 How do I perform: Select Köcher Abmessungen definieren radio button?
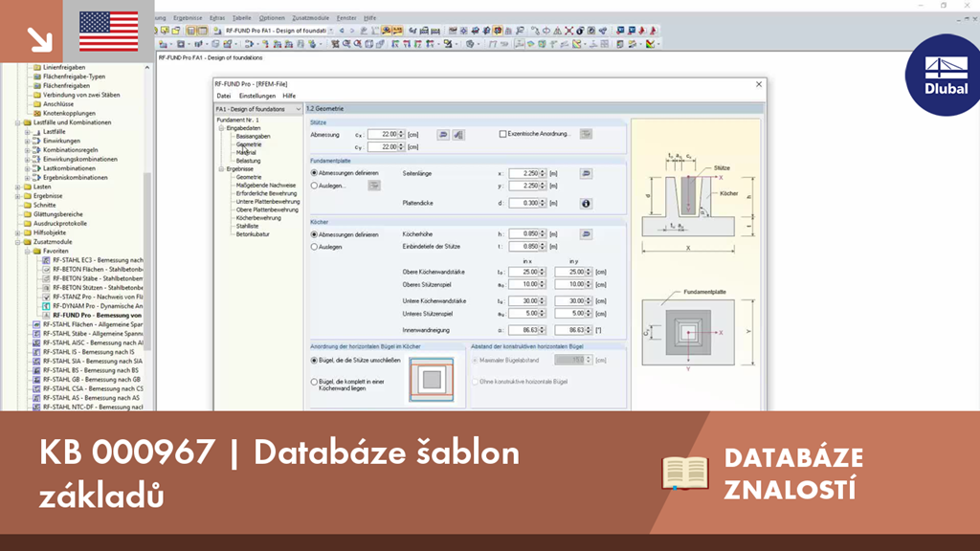coord(314,234)
